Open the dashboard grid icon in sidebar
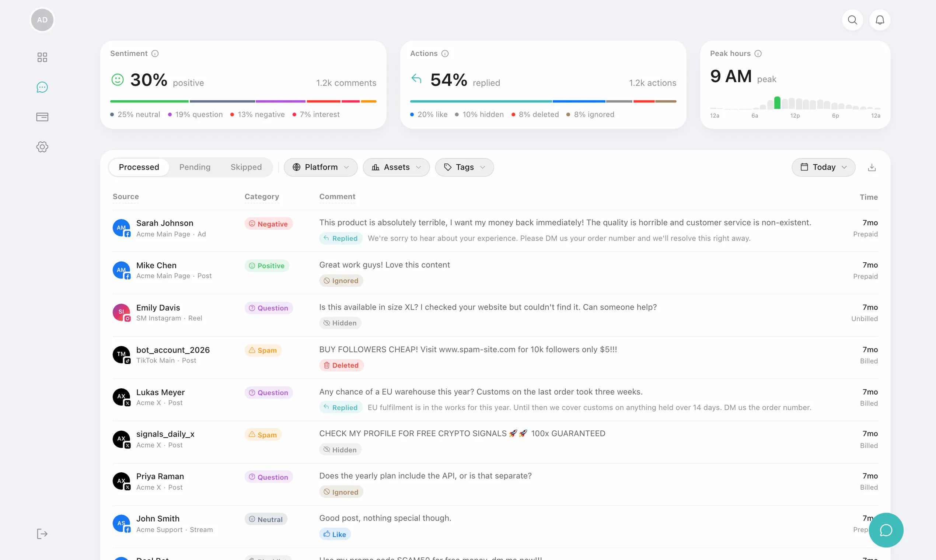 (42, 57)
